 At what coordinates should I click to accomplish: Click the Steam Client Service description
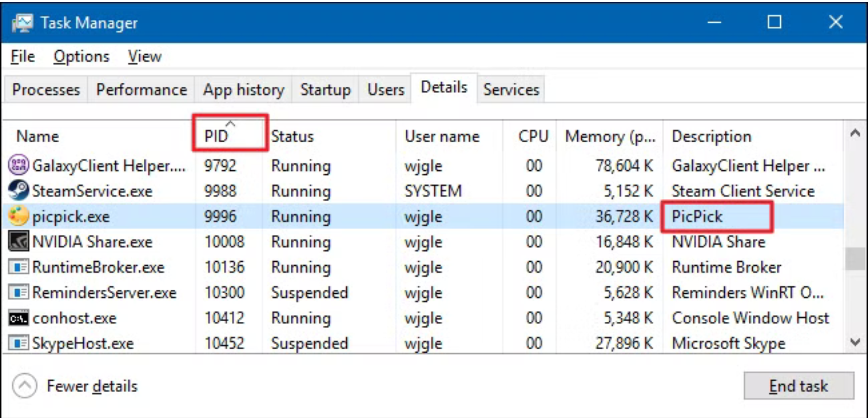(743, 191)
